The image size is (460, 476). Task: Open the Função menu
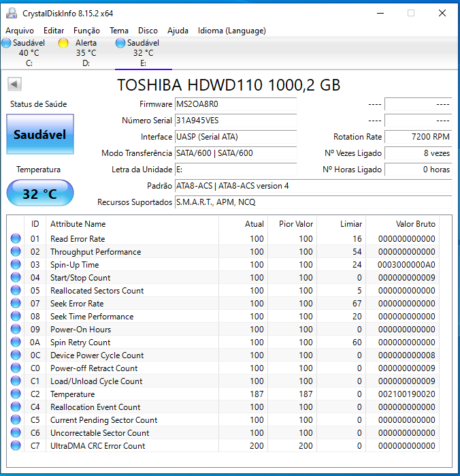click(86, 31)
